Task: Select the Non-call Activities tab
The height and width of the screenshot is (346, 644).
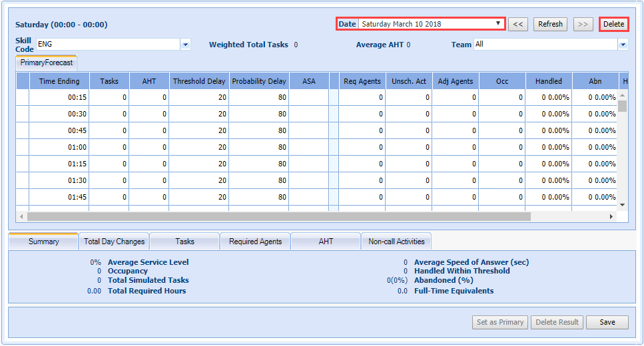Action: (396, 242)
